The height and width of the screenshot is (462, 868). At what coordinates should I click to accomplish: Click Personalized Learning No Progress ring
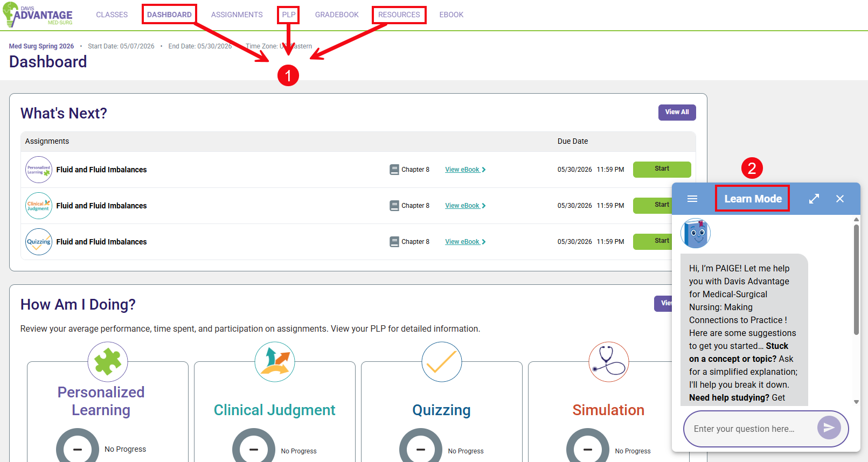[78, 445]
